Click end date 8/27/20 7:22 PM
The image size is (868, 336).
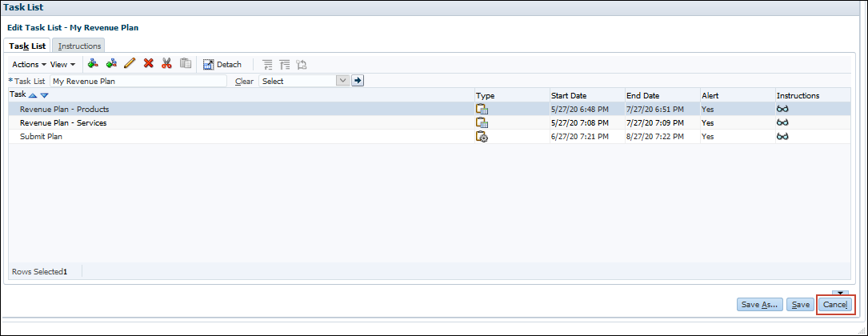[655, 137]
